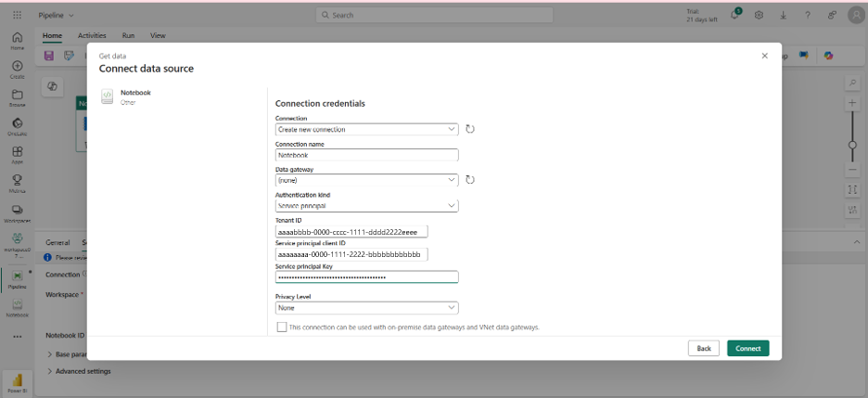868x398 pixels.
Task: Expand Advanced settings section
Action: [x=79, y=371]
